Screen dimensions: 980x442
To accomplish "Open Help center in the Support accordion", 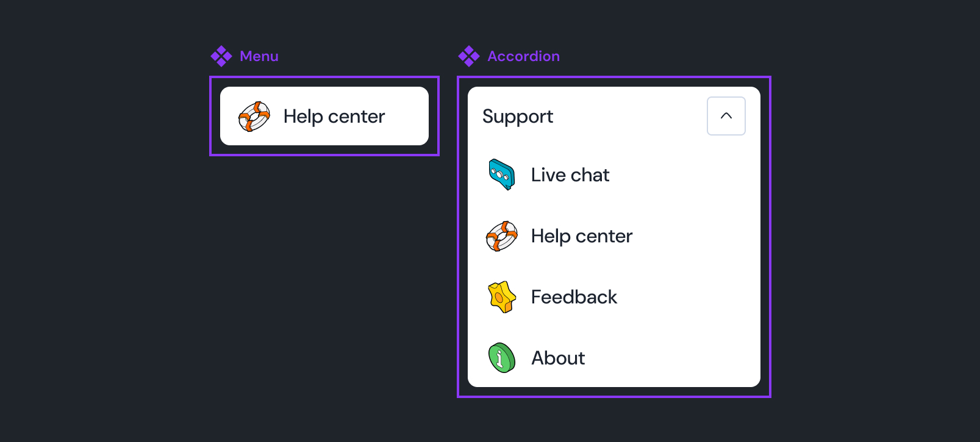I will coord(582,236).
